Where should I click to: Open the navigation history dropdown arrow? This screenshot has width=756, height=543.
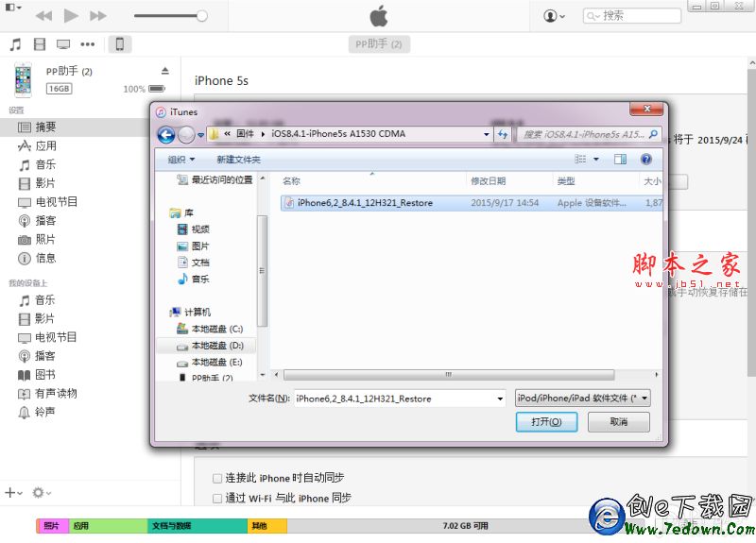200,135
